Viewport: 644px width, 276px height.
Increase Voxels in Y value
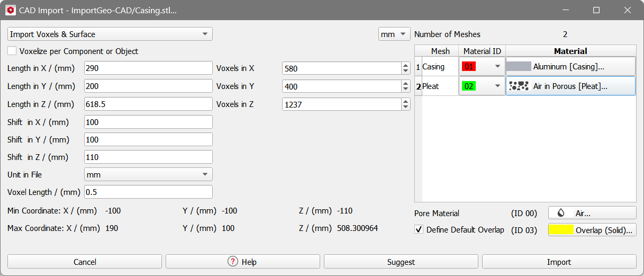tap(406, 83)
